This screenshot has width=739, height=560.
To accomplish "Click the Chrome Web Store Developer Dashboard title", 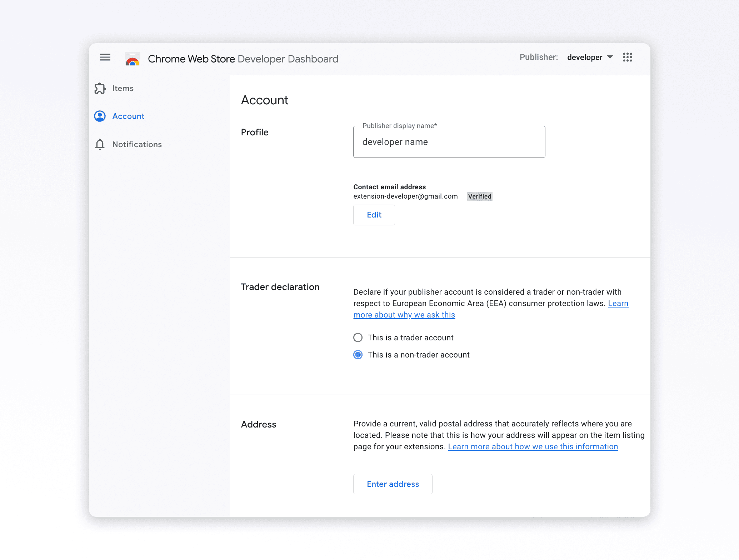I will click(243, 59).
